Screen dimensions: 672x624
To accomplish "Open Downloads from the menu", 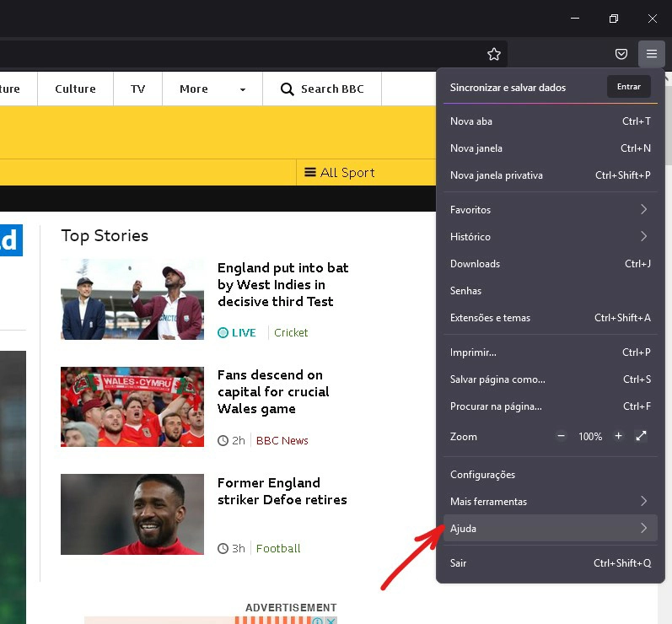I will click(x=551, y=264).
